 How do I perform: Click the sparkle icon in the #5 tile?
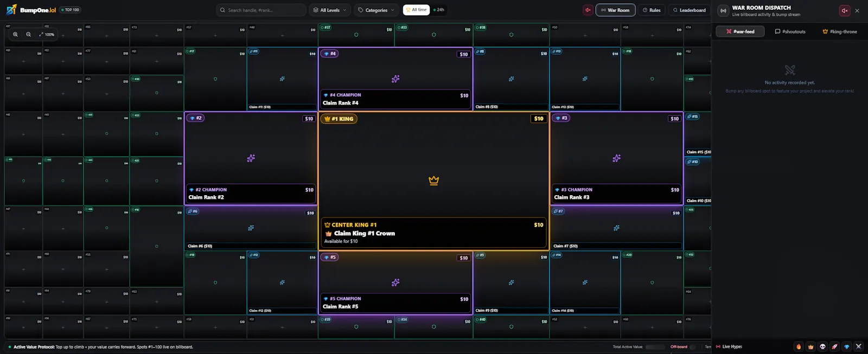[x=395, y=282]
